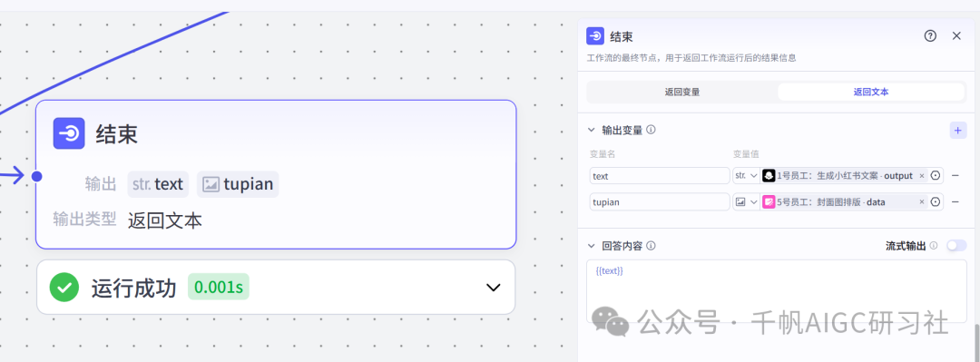980x362 pixels.
Task: Remove the 5号员工 data reference
Action: click(921, 202)
